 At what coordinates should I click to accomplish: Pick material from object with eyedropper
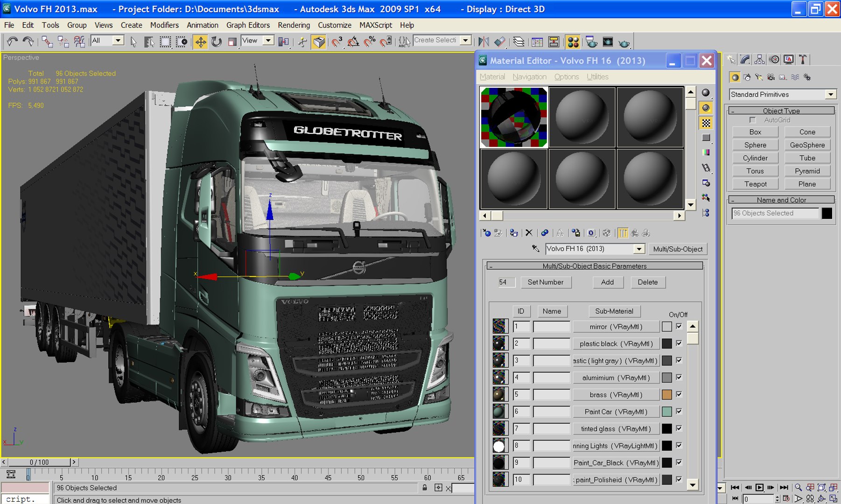coord(536,249)
